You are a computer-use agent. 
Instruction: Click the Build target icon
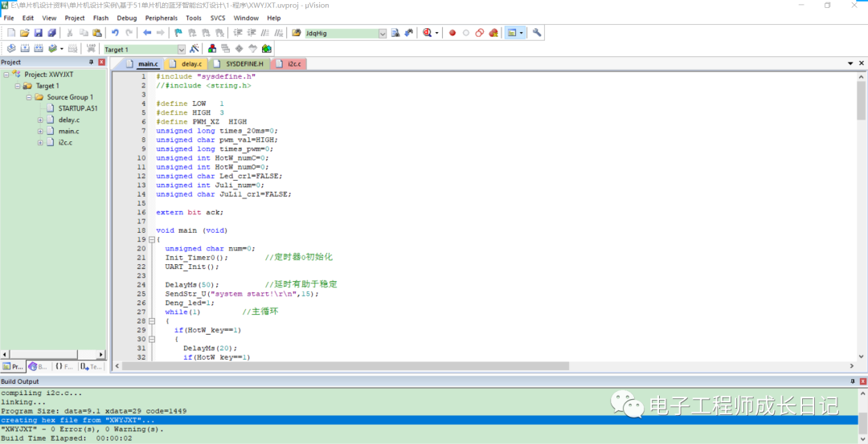point(24,49)
